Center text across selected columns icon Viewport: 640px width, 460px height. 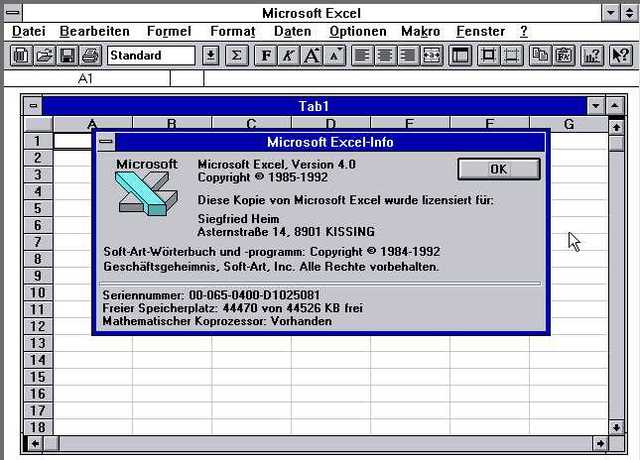click(x=431, y=55)
